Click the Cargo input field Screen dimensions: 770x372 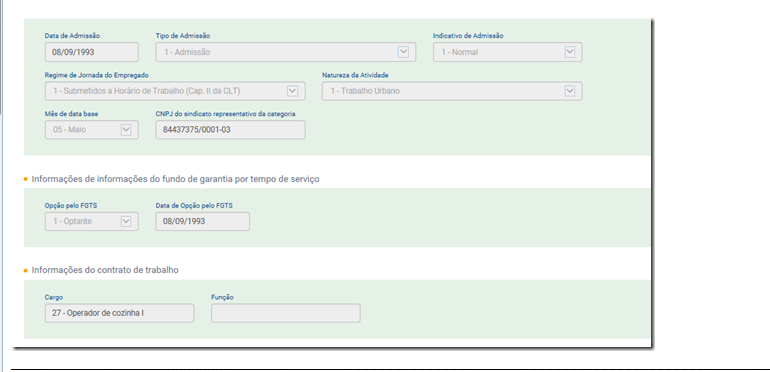[119, 313]
